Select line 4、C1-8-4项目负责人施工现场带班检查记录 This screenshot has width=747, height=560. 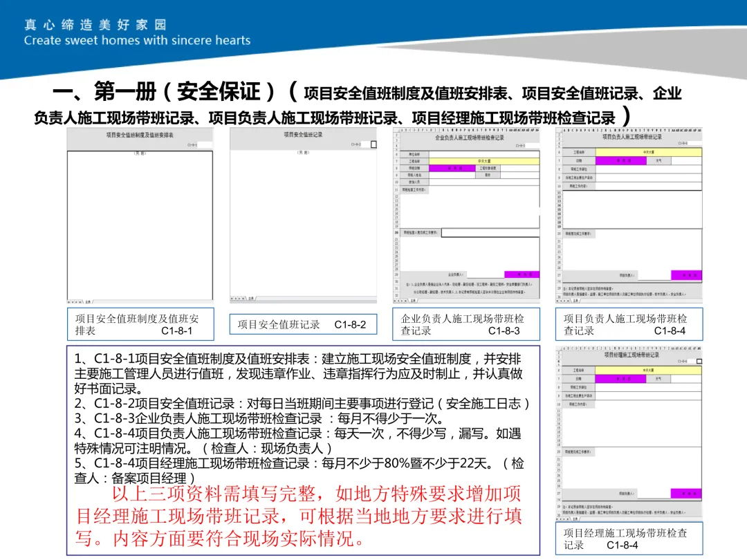[298, 441]
